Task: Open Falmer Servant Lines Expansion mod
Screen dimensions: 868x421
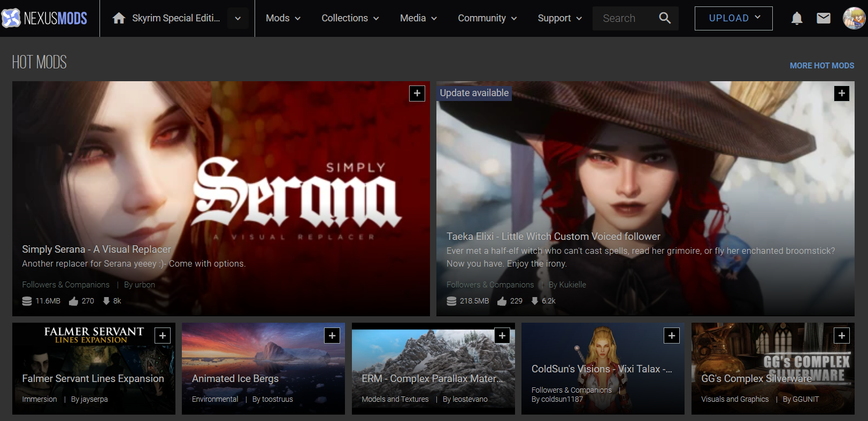Action: [93, 379]
